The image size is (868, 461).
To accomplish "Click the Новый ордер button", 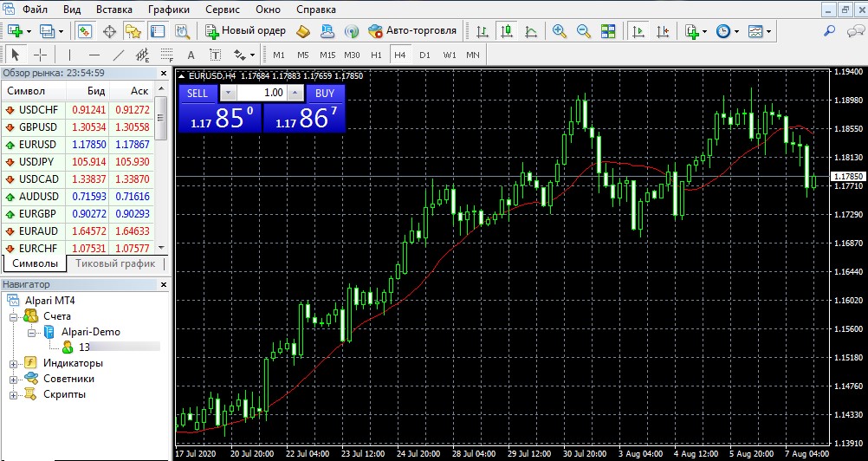I will [245, 31].
